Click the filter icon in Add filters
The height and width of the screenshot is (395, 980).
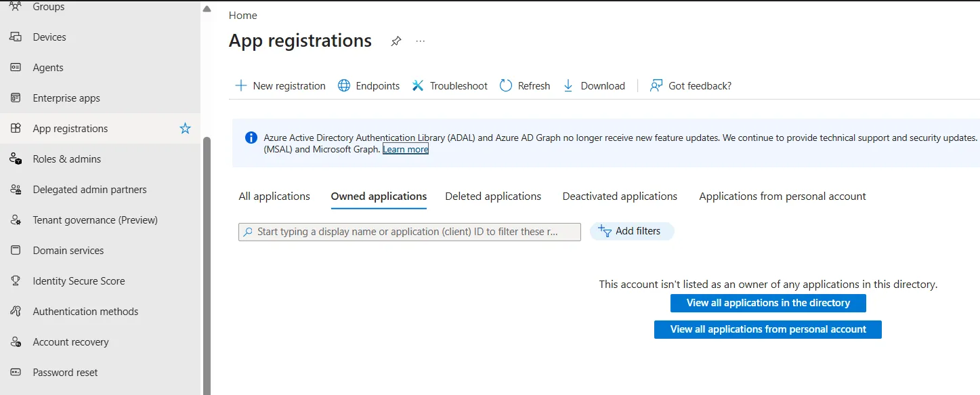coord(605,231)
